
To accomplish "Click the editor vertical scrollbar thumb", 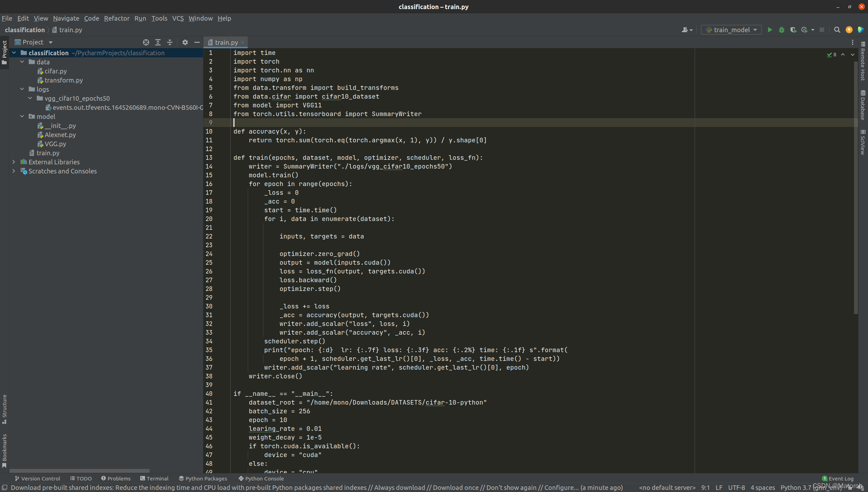I will click(x=856, y=188).
